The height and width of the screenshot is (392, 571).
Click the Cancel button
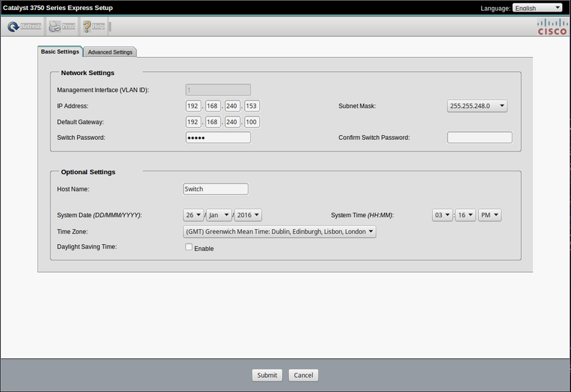pos(303,375)
